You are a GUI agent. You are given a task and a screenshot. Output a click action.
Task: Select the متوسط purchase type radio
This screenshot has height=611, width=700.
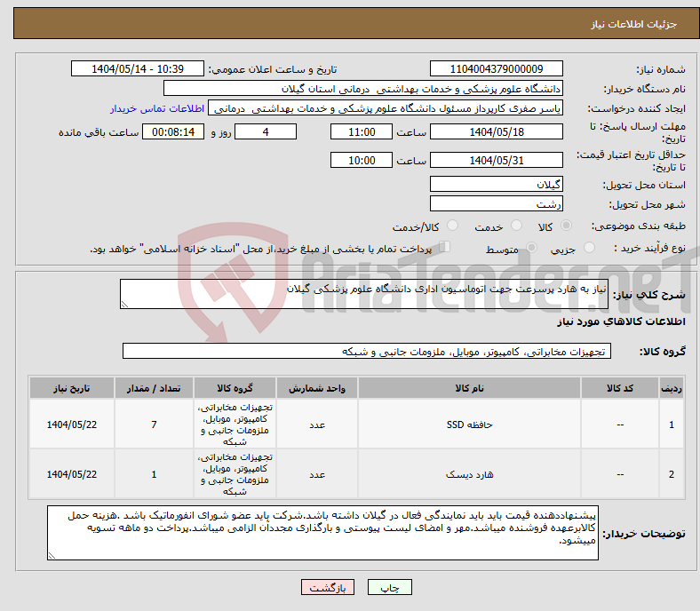coord(531,248)
